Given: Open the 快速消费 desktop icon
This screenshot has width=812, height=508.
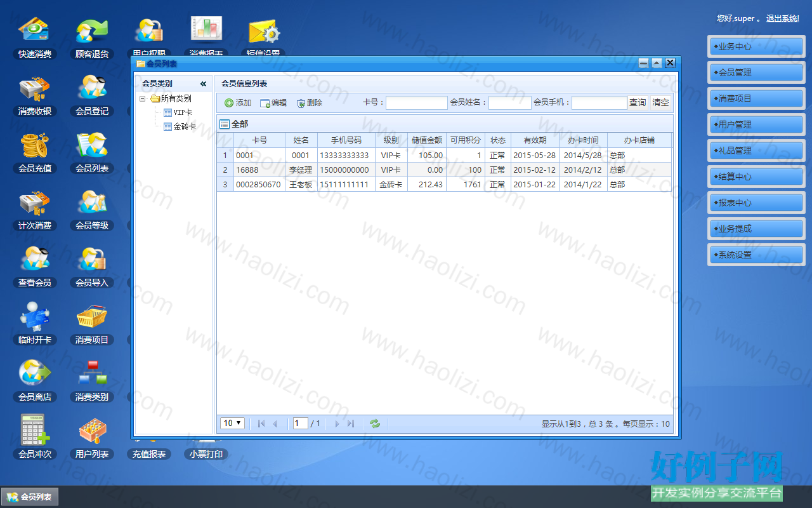Looking at the screenshot, I should point(35,38).
